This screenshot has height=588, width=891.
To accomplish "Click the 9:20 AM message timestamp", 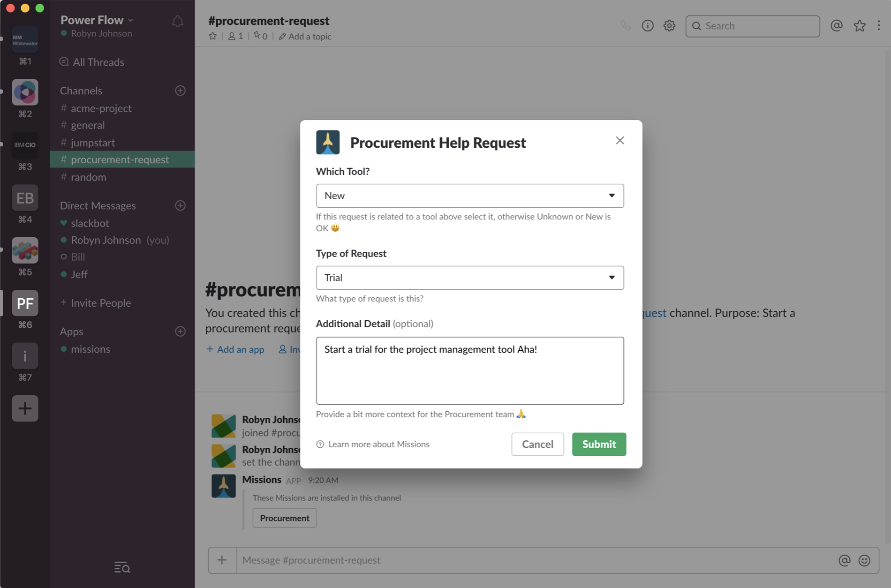I will [323, 480].
